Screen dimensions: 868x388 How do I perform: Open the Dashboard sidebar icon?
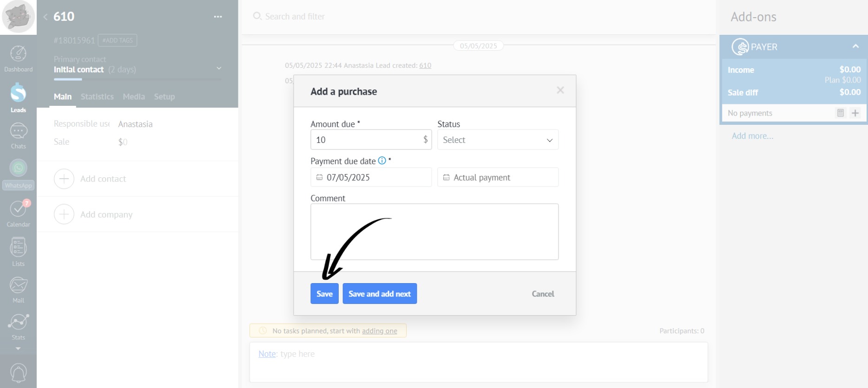(18, 58)
